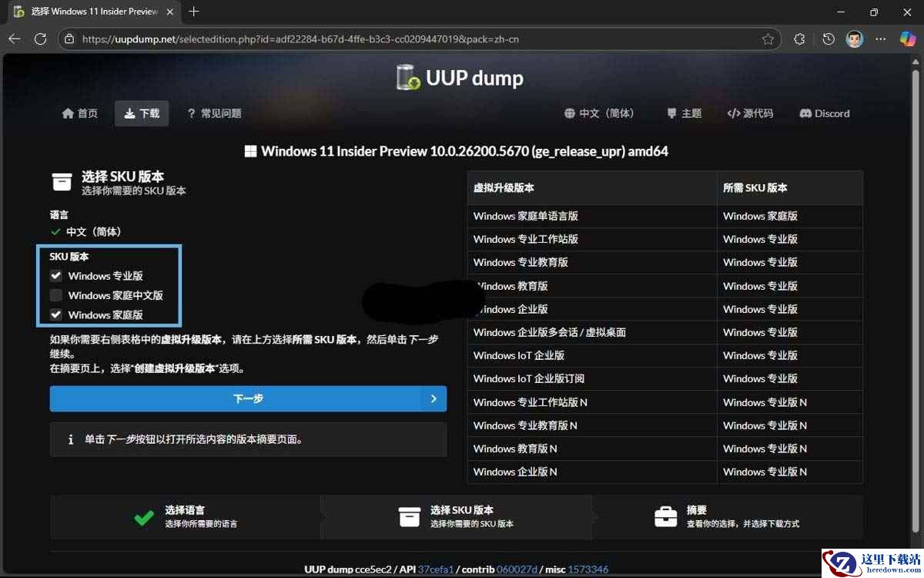This screenshot has height=578, width=924.
Task: Click the archive box icon beside 选择 SKU 版本 heading
Action: pyautogui.click(x=62, y=182)
